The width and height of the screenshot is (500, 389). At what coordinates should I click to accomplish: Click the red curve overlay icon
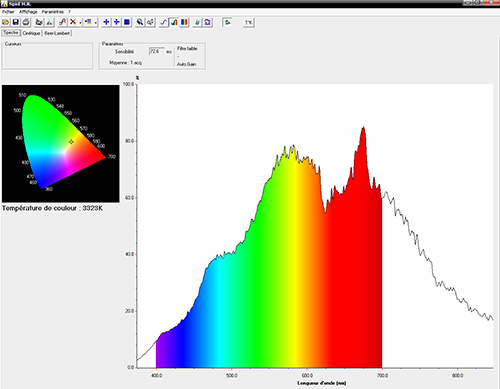(x=62, y=22)
